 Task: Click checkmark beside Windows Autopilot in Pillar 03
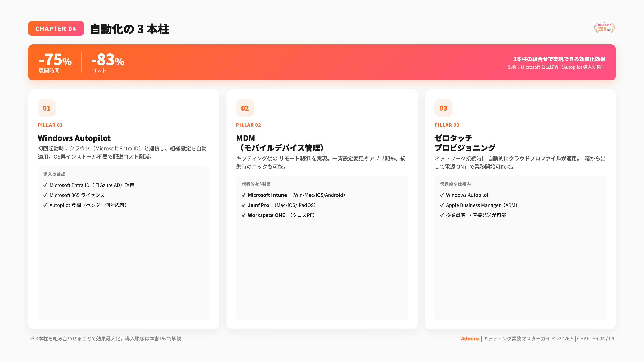pos(442,195)
